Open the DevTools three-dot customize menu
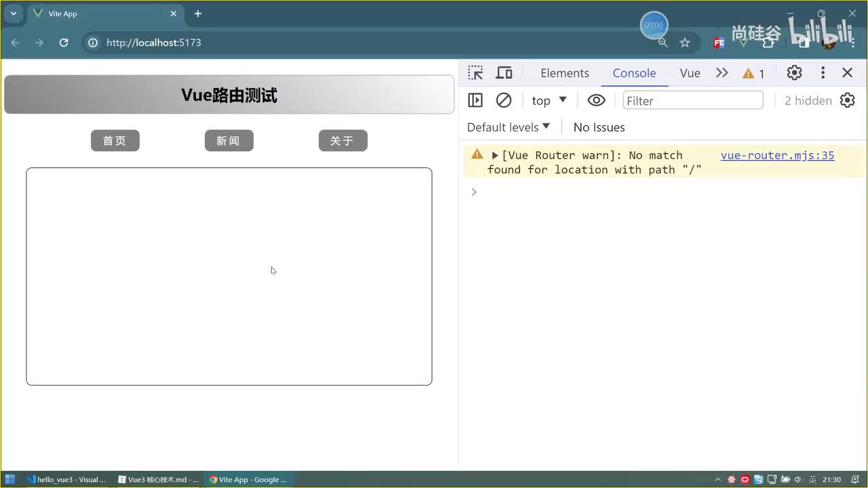The height and width of the screenshot is (488, 868). click(x=823, y=73)
